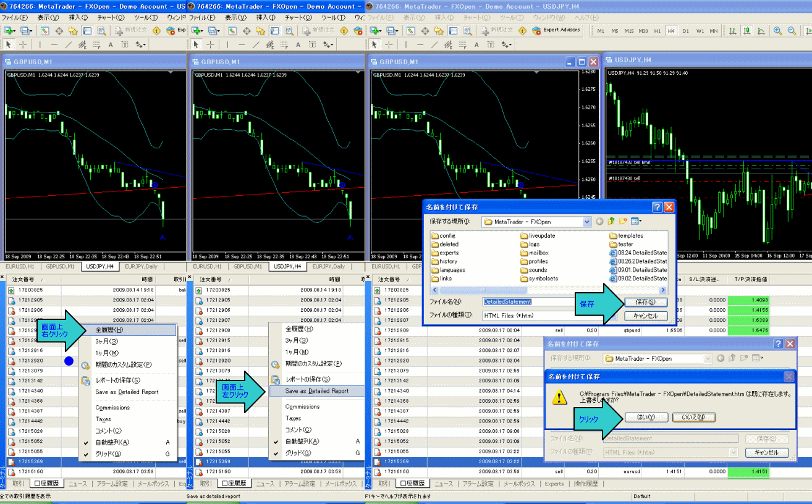Zoom out on chart with minus magnifier
This screenshot has height=504, width=812.
tap(792, 30)
